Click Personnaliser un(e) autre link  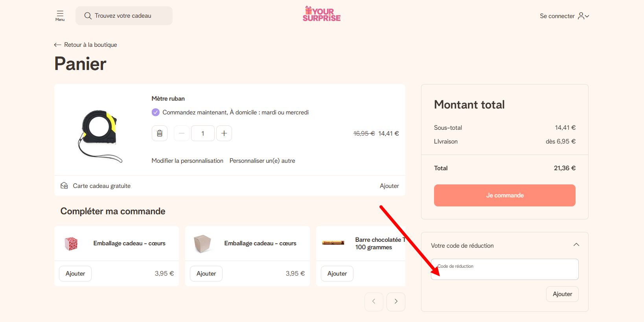point(262,161)
